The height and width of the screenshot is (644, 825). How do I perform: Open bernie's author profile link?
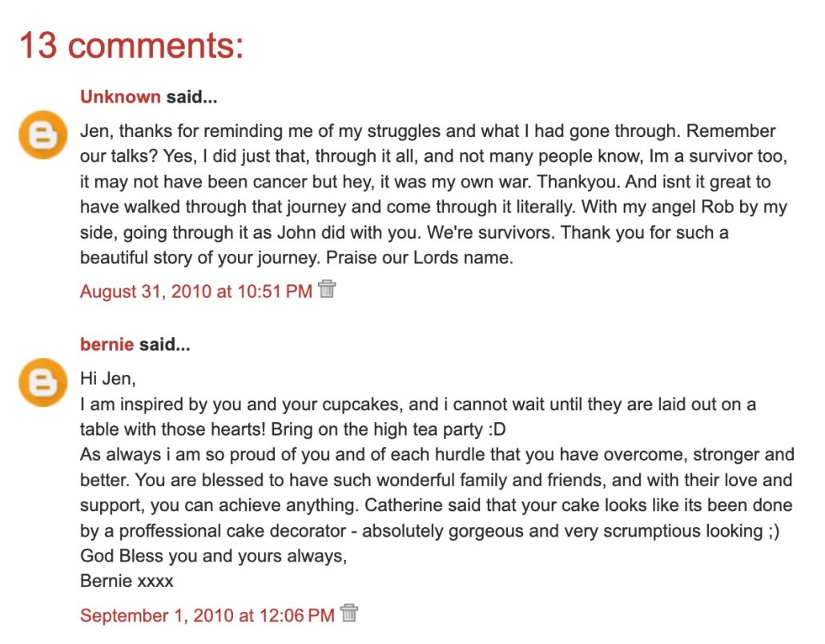pos(107,345)
